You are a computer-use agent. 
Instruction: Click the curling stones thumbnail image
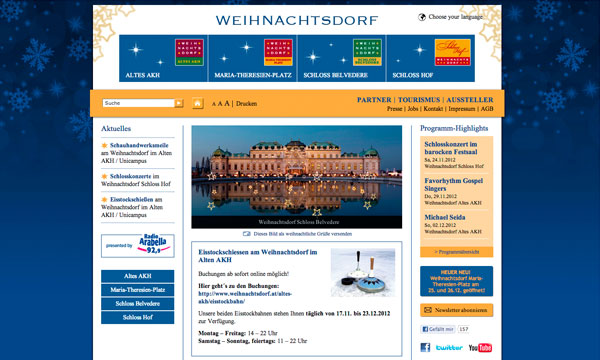click(363, 272)
